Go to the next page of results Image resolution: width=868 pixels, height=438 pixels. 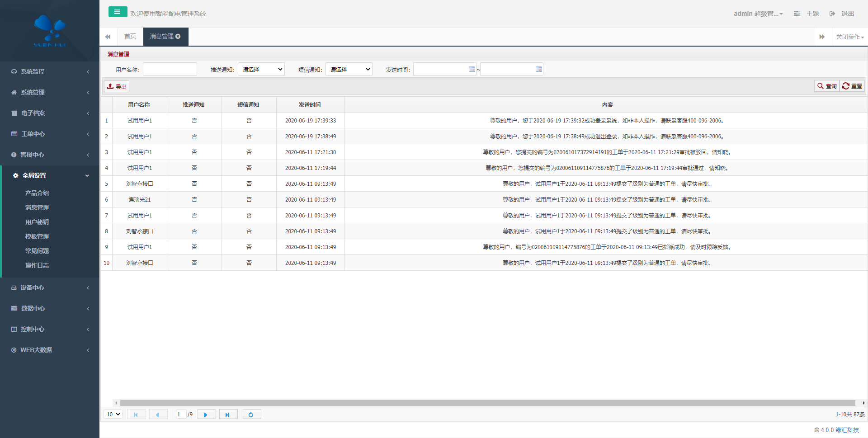206,414
